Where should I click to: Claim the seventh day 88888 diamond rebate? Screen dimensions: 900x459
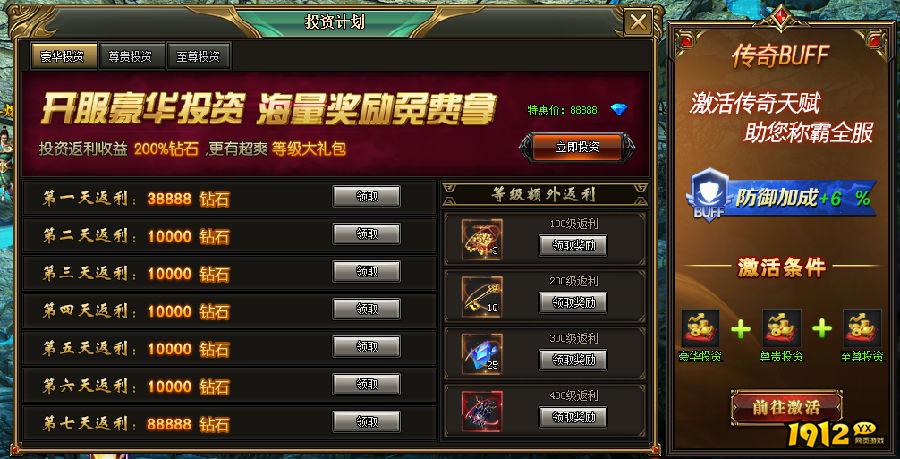pyautogui.click(x=366, y=422)
